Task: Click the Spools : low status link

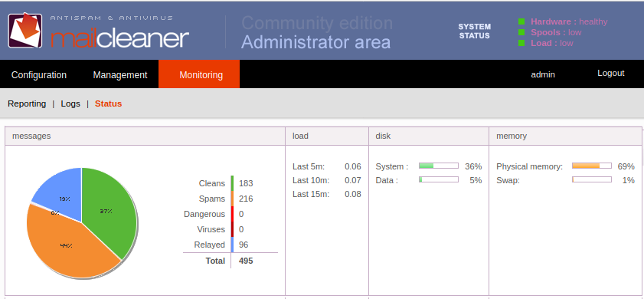Action: 556,32
